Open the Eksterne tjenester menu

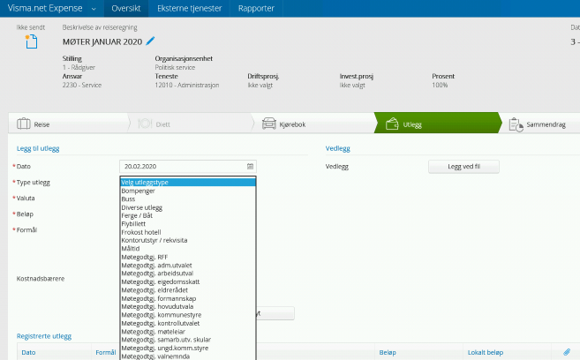click(189, 8)
